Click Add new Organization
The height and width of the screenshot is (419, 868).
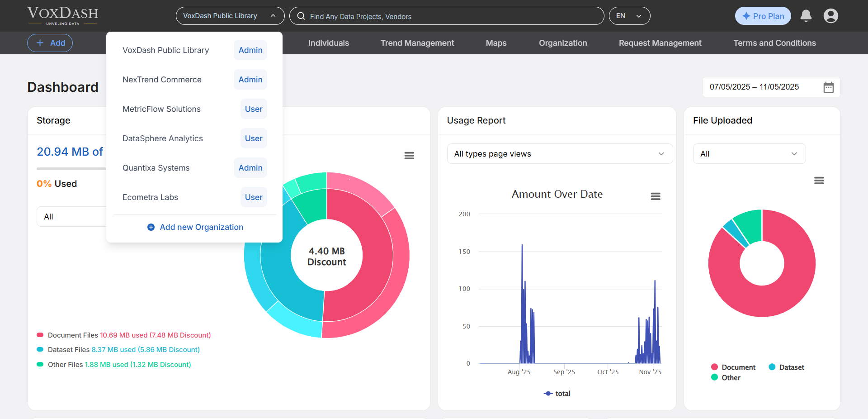coord(195,227)
